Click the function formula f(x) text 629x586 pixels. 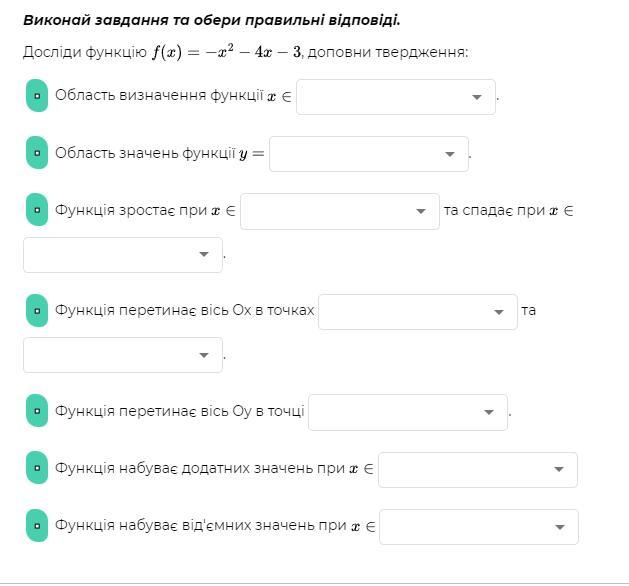226,52
